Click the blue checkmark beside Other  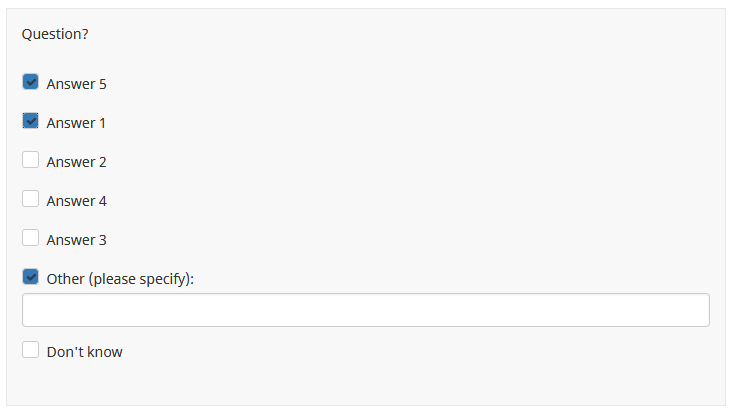(30, 277)
